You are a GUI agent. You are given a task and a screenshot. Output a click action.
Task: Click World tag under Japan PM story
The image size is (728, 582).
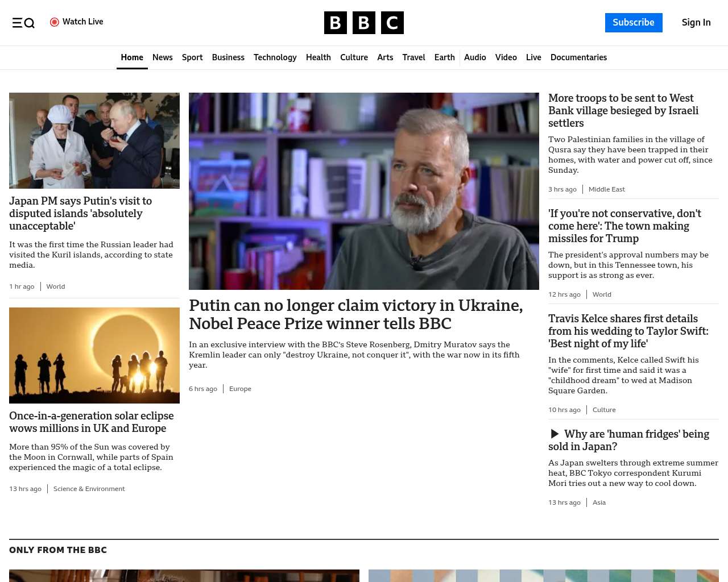tap(56, 286)
